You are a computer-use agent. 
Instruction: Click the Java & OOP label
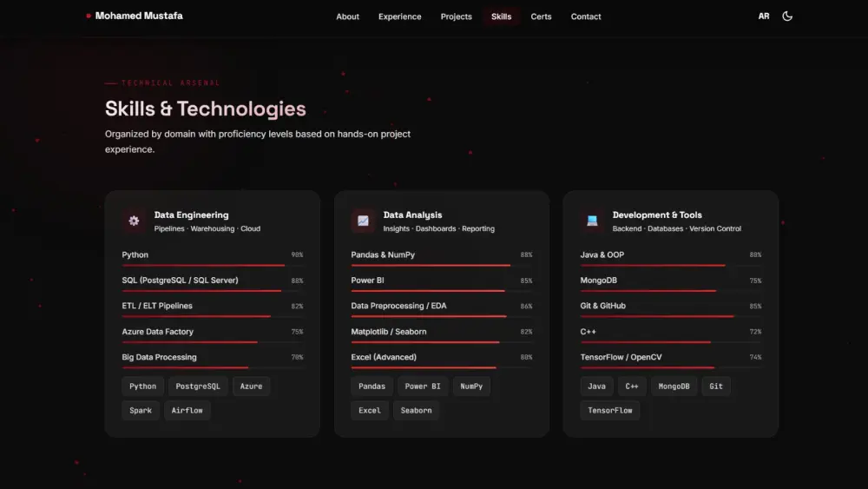click(602, 254)
